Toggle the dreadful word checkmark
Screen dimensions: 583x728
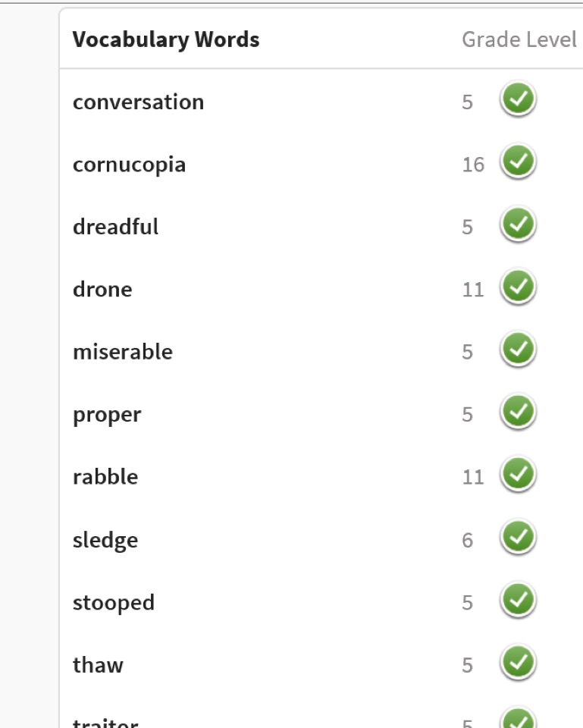click(x=518, y=224)
